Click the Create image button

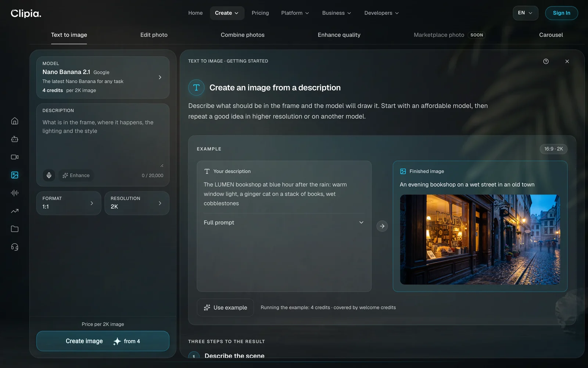coord(103,341)
